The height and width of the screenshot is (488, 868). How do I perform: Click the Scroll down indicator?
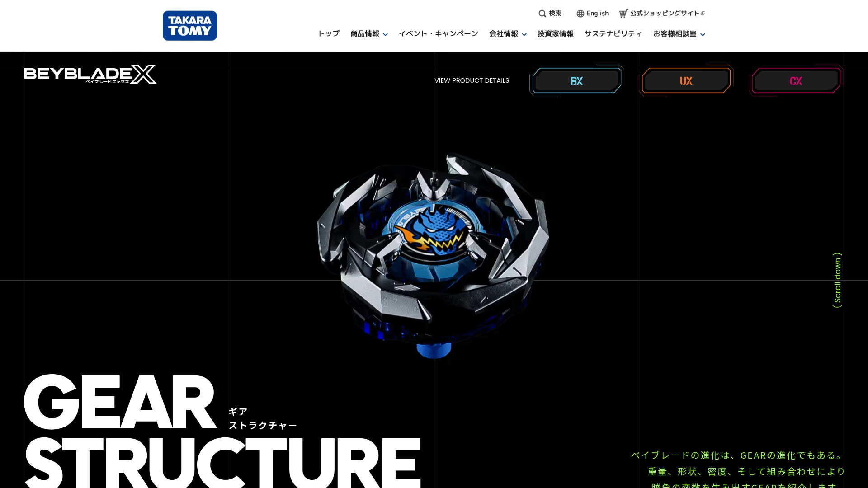tap(837, 280)
